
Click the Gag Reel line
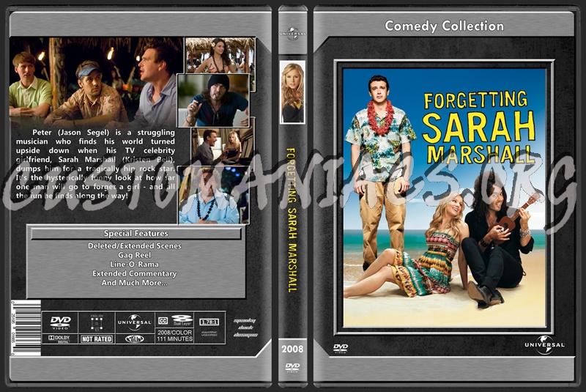pyautogui.click(x=135, y=255)
